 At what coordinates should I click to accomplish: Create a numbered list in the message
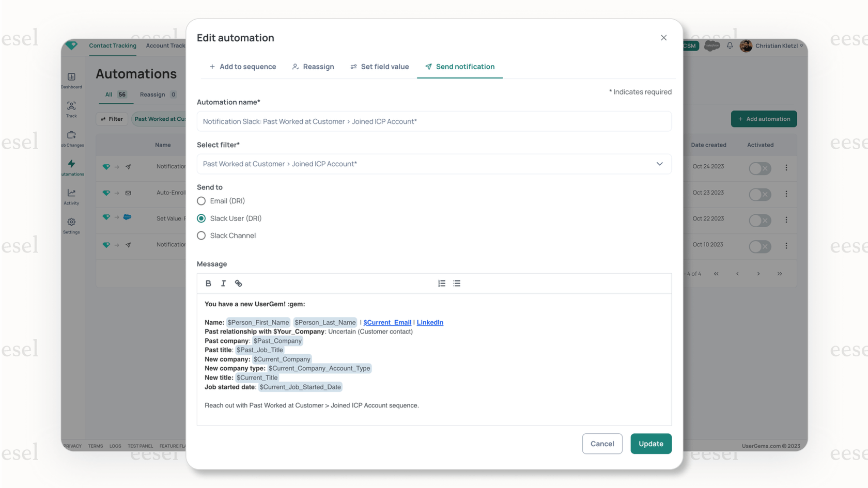441,283
